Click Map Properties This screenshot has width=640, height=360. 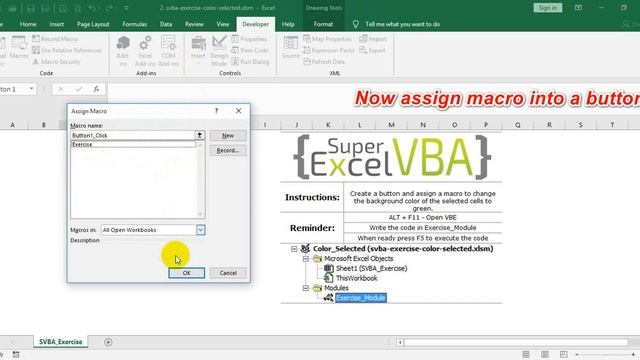tap(327, 39)
